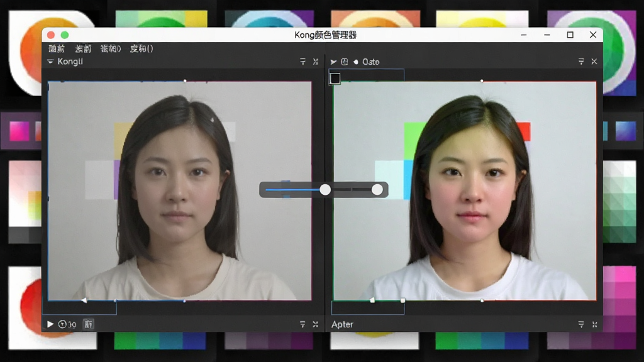Viewport: 644px width, 362px height.
Task: Click the green circle button in the title bar
Action: (65, 35)
